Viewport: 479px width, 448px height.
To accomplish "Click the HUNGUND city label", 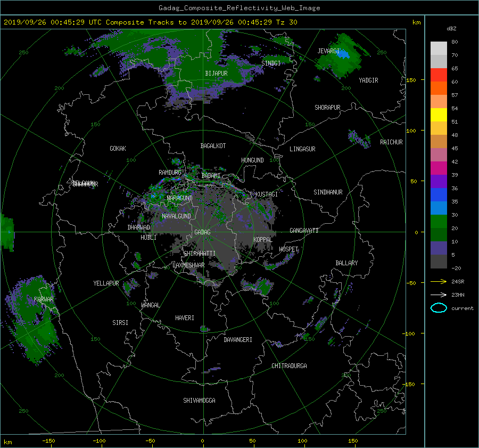I will click(252, 160).
